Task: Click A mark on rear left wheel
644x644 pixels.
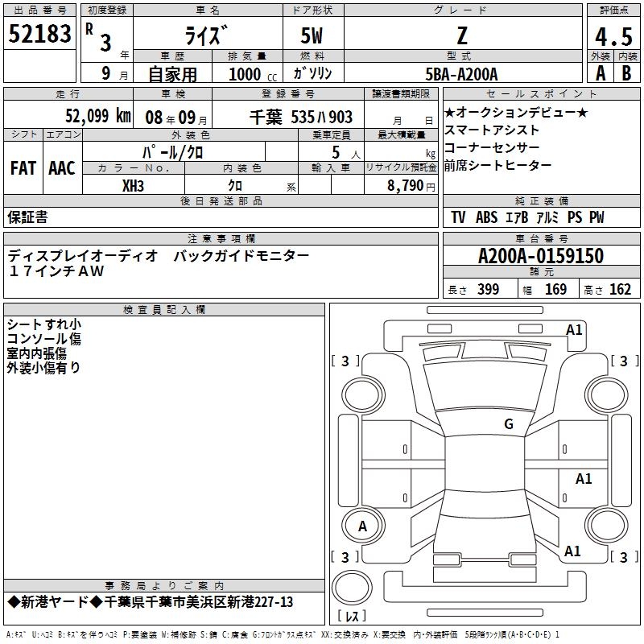Action: click(x=362, y=526)
